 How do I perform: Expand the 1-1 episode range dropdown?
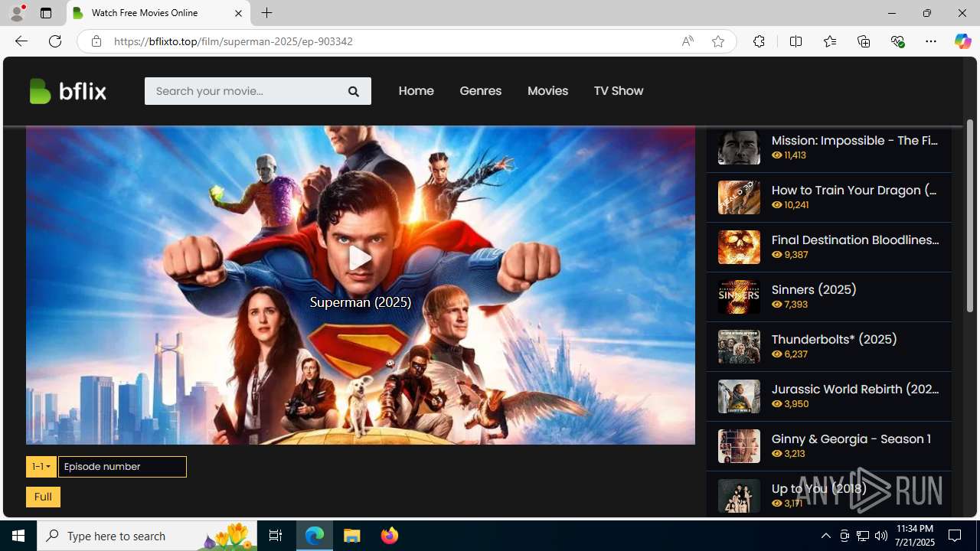click(41, 467)
